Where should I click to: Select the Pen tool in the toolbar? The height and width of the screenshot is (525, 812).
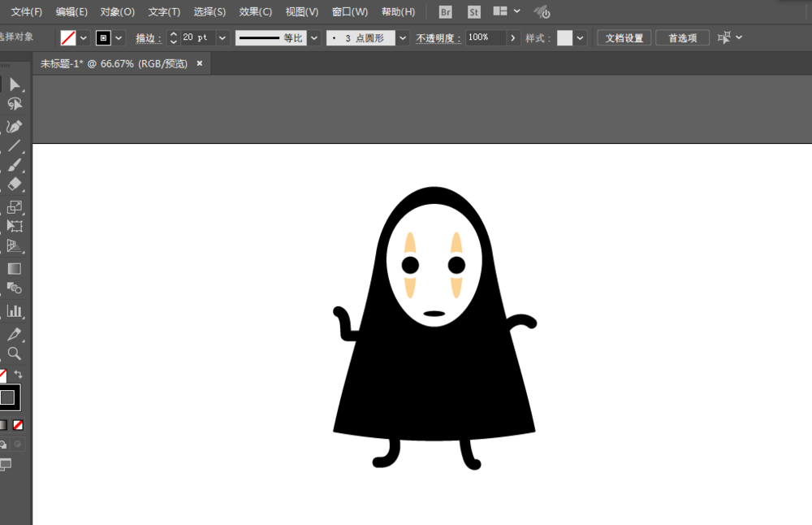pos(14,127)
